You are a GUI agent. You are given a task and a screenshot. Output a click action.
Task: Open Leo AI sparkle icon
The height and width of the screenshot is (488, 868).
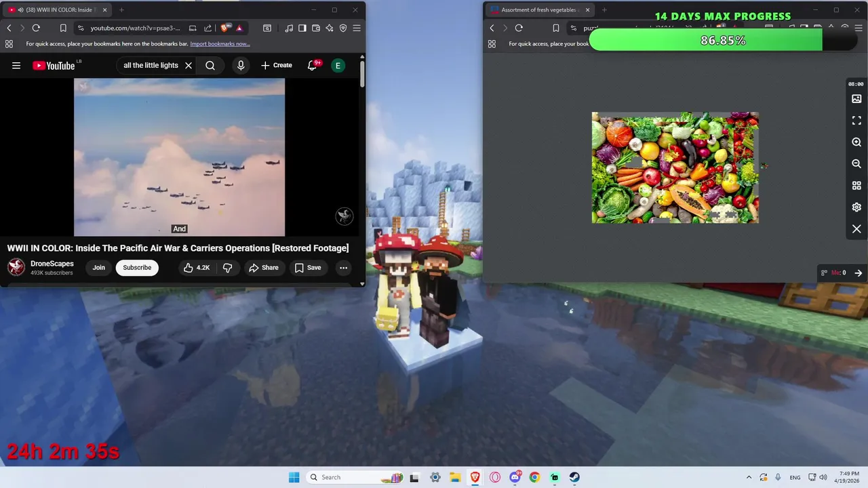coord(330,28)
